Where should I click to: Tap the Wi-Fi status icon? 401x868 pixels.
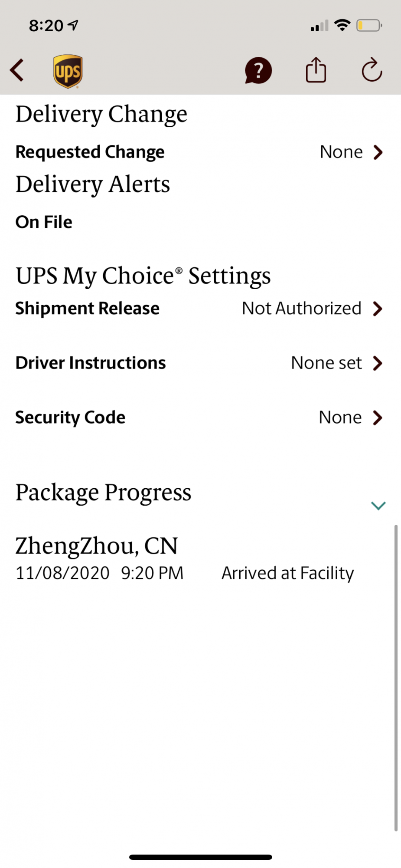[x=342, y=26]
